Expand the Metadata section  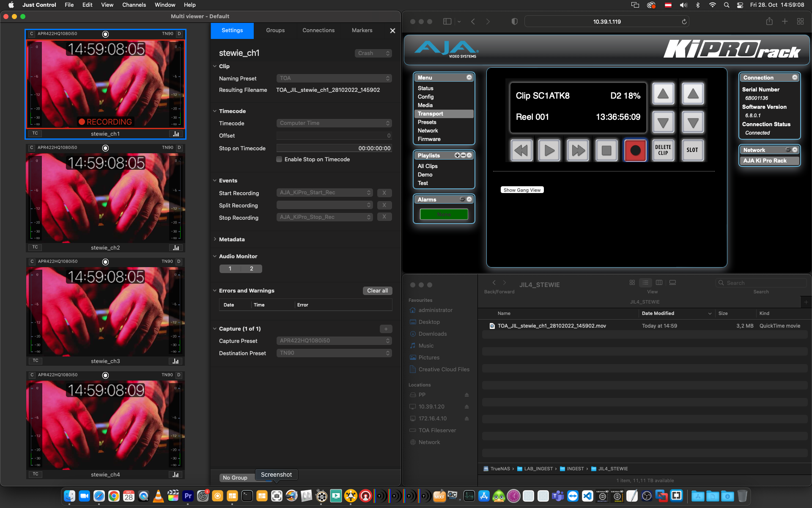click(x=215, y=240)
